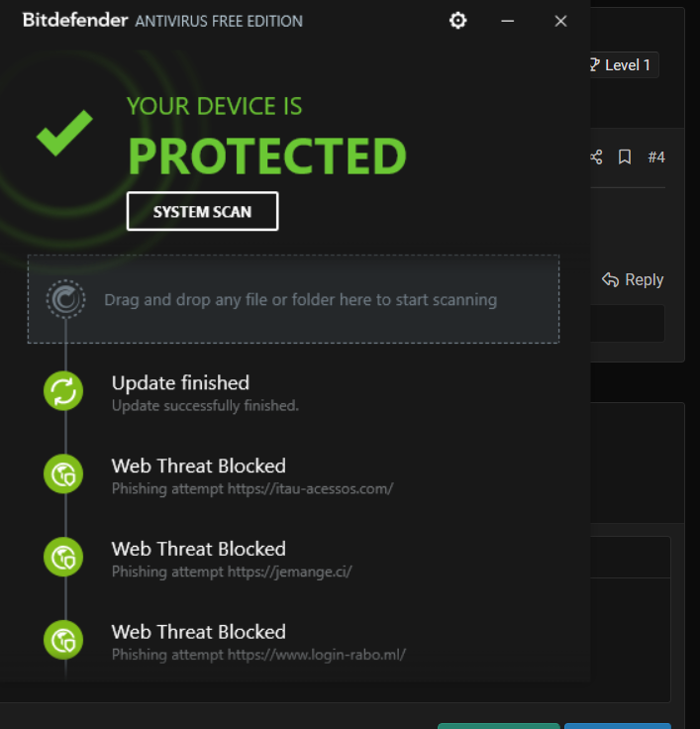Click post number #4 link
The width and height of the screenshot is (700, 729).
point(656,157)
